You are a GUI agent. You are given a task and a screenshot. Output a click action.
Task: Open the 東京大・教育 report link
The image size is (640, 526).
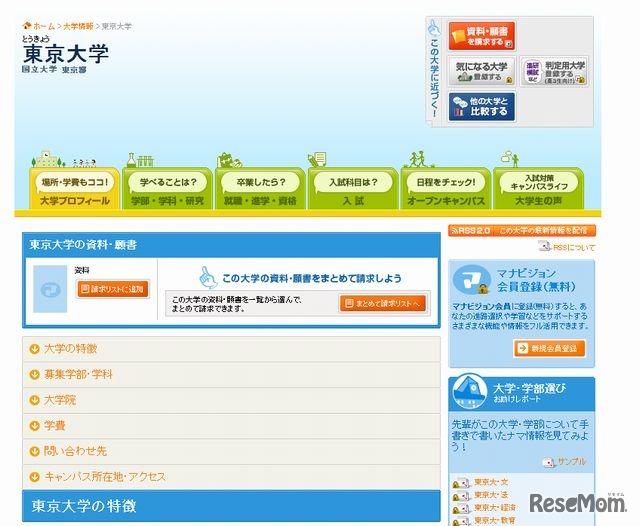click(x=495, y=521)
